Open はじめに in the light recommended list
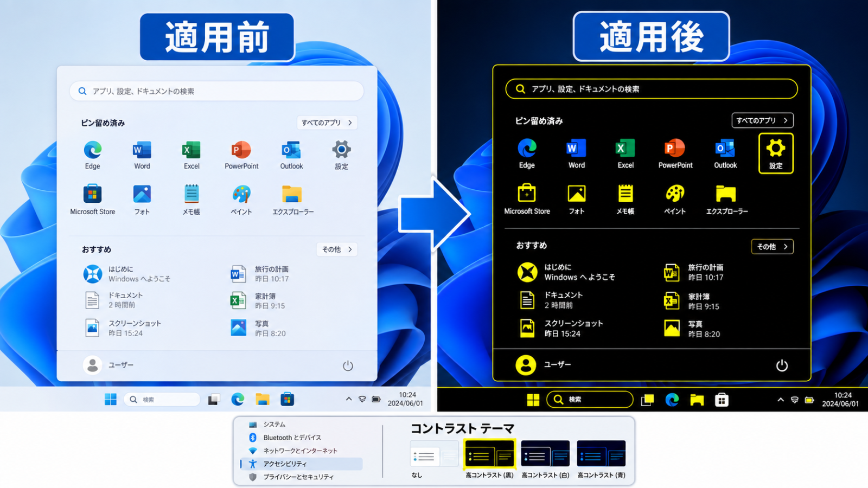Screen dimensions: 868x488 [x=127, y=274]
